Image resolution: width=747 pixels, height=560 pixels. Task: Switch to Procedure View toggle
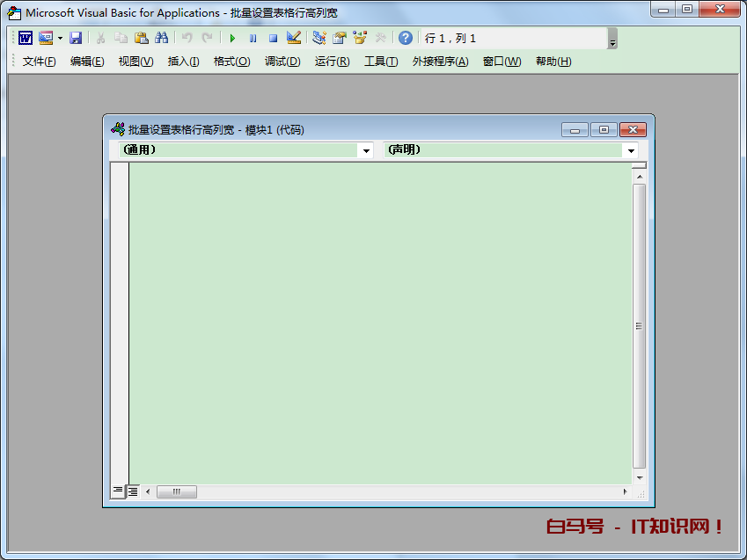click(x=118, y=491)
